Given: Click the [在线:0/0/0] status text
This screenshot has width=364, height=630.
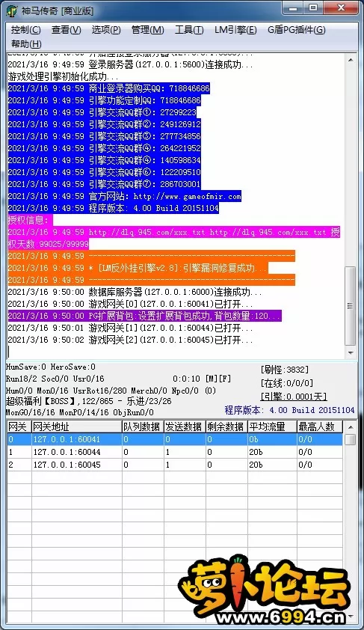Looking at the screenshot, I should 286,383.
